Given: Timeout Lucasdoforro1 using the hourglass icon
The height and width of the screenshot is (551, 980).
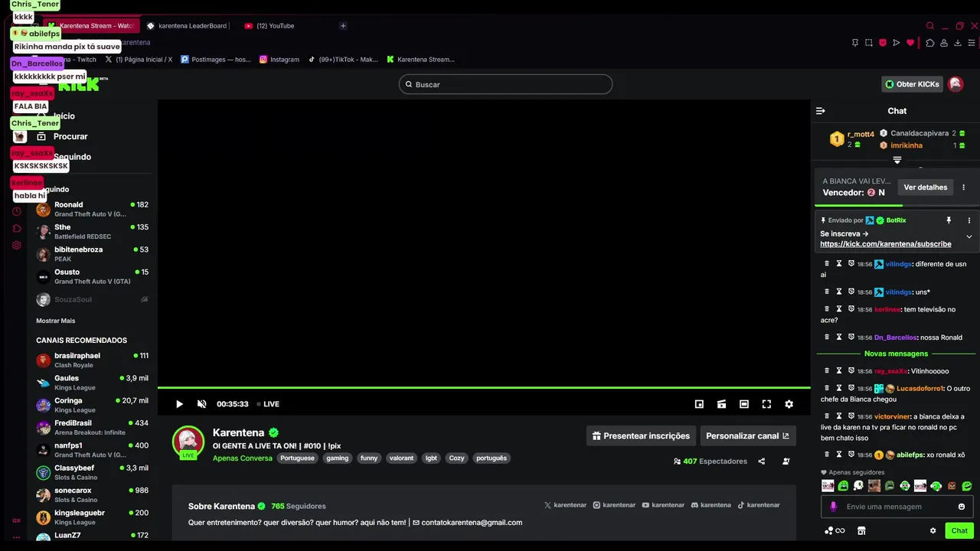Looking at the screenshot, I should 839,388.
